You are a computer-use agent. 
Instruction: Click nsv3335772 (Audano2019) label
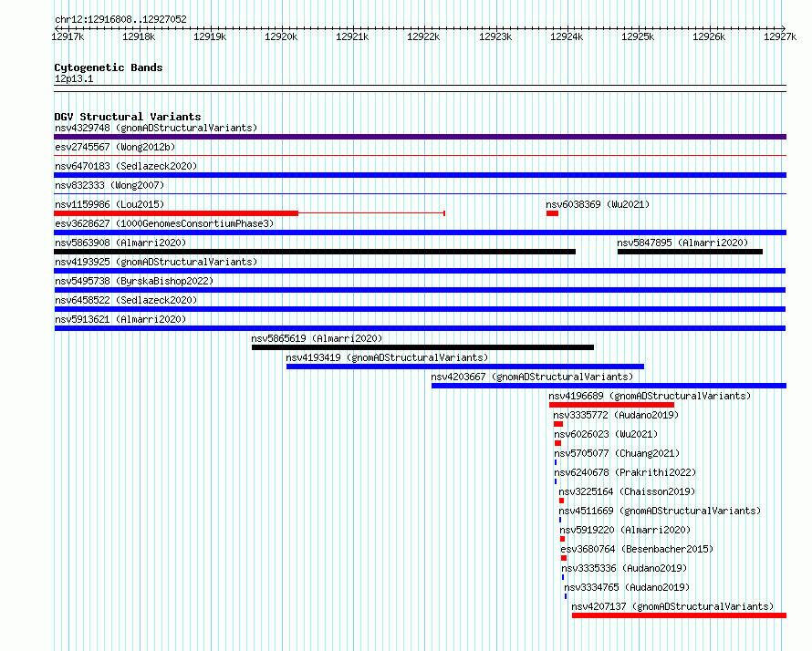click(616, 415)
